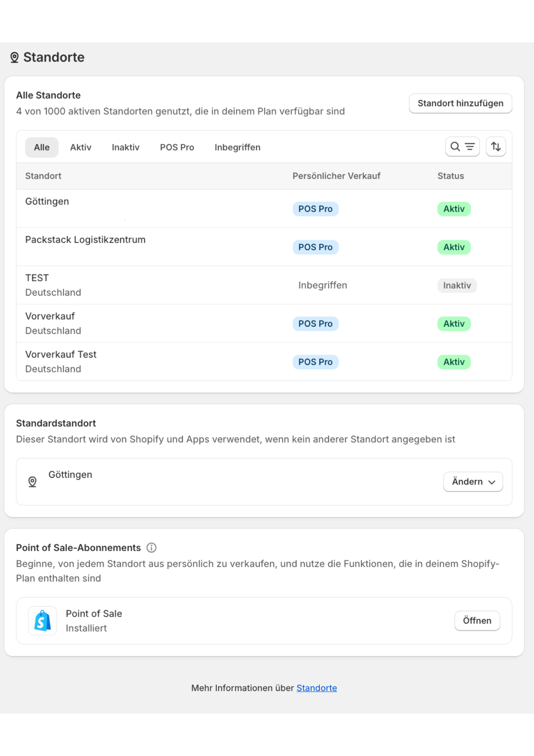Image resolution: width=534 pixels, height=756 pixels.
Task: Open the Packstack Logistikzentrum location
Action: point(85,240)
